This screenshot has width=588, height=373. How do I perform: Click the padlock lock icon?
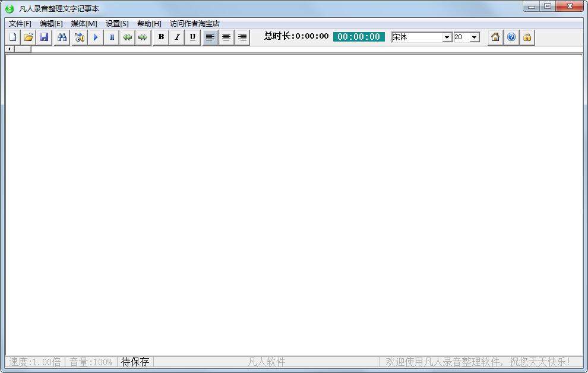(x=527, y=37)
